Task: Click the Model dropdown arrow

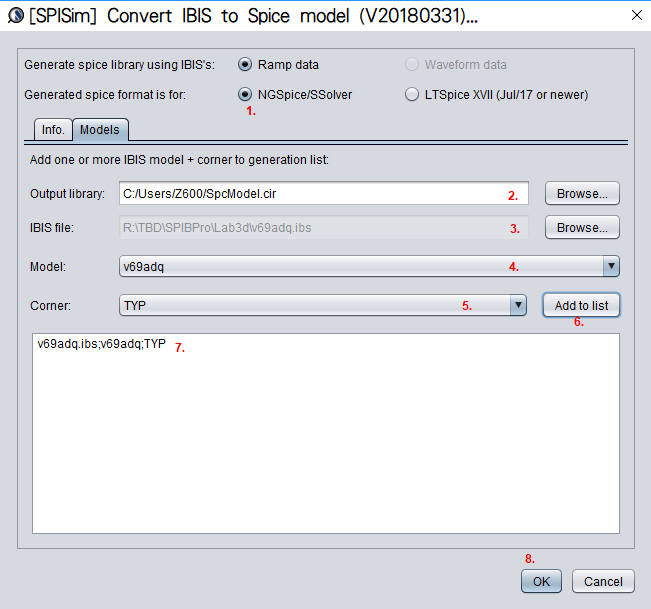Action: click(x=610, y=266)
